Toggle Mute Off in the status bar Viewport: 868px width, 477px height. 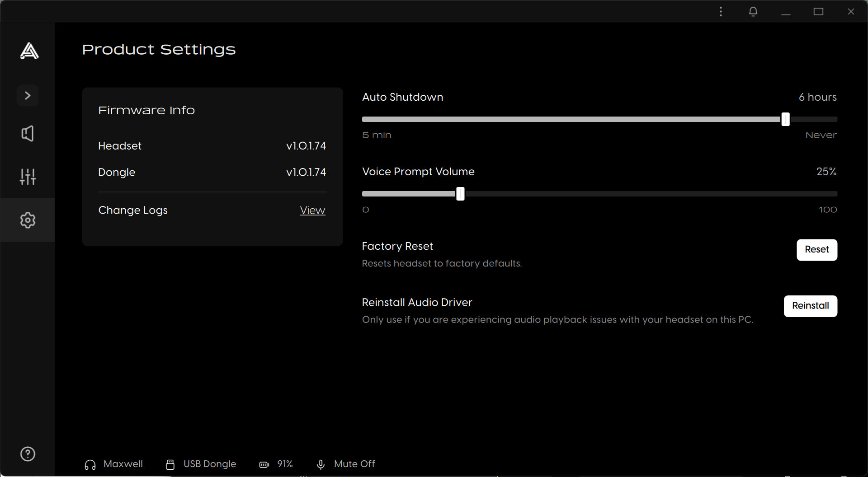354,464
